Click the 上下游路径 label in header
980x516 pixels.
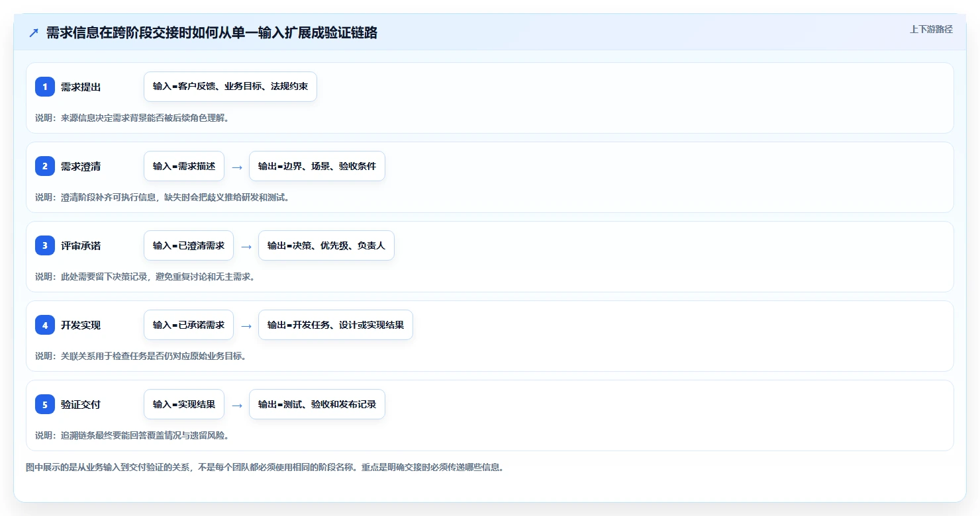pyautogui.click(x=931, y=29)
